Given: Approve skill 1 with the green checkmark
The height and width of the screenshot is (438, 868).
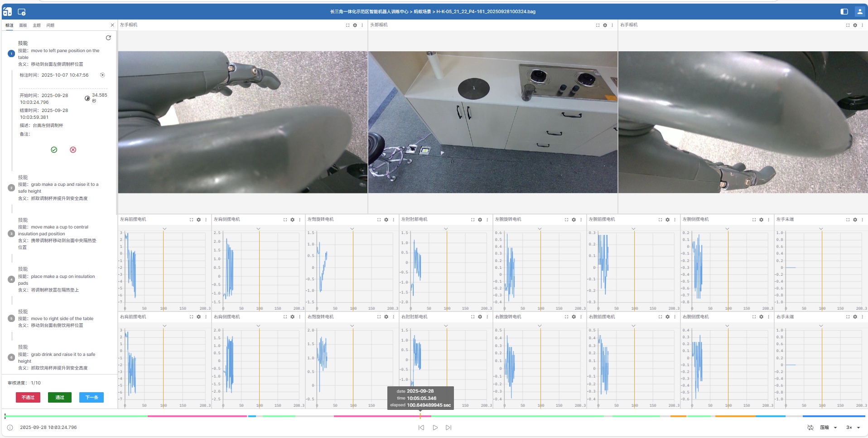Looking at the screenshot, I should coord(54,150).
